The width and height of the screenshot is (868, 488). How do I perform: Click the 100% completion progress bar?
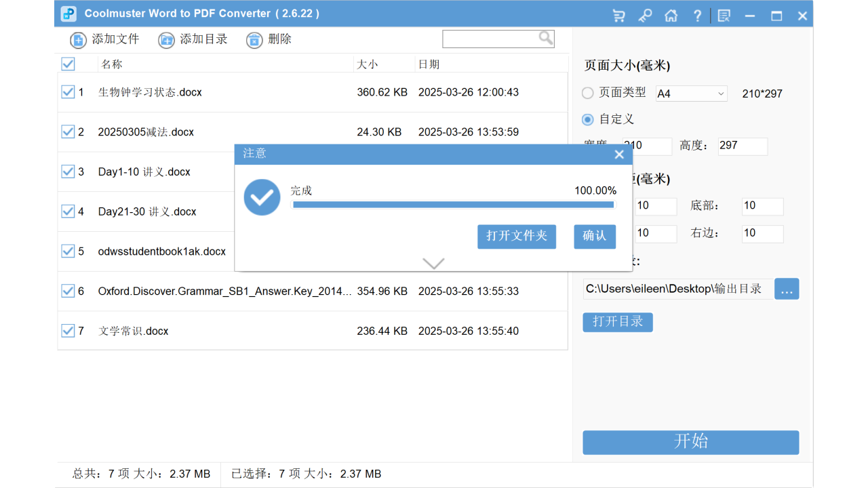click(454, 204)
